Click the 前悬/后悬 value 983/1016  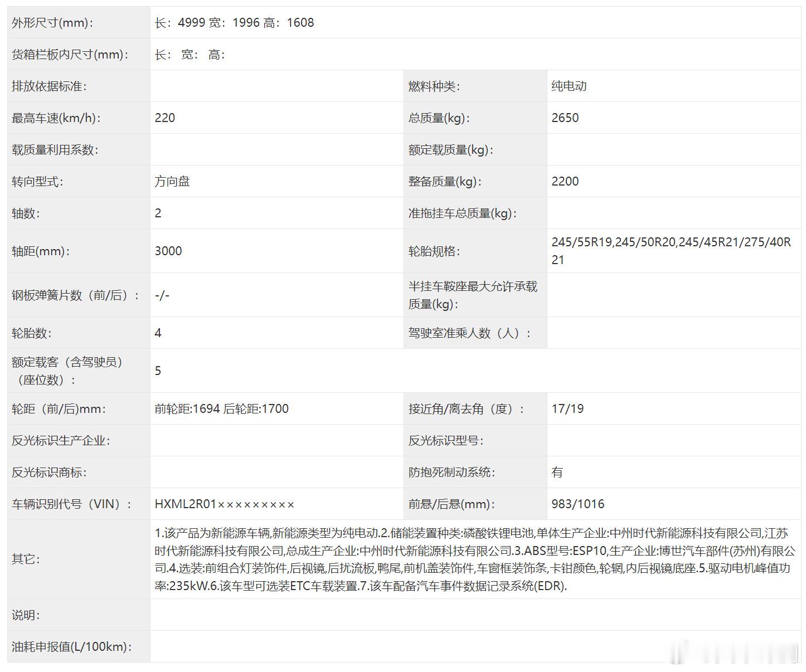tap(577, 504)
